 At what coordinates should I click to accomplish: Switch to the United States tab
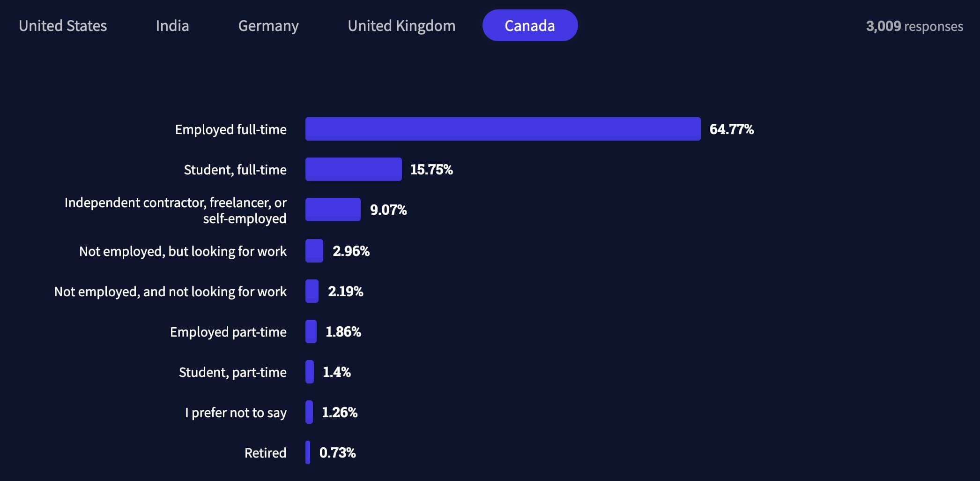pyautogui.click(x=63, y=26)
